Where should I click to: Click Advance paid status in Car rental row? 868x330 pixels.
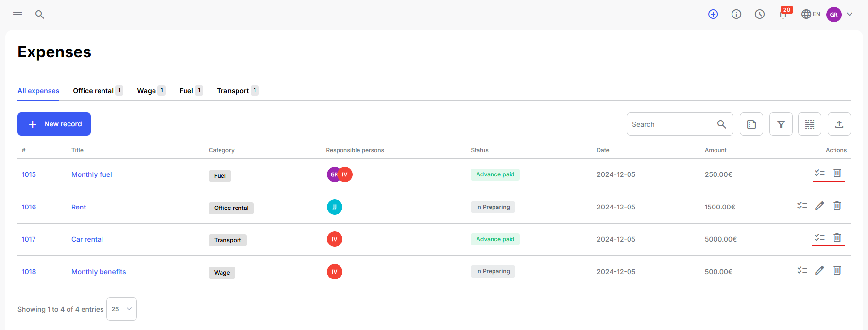point(495,239)
